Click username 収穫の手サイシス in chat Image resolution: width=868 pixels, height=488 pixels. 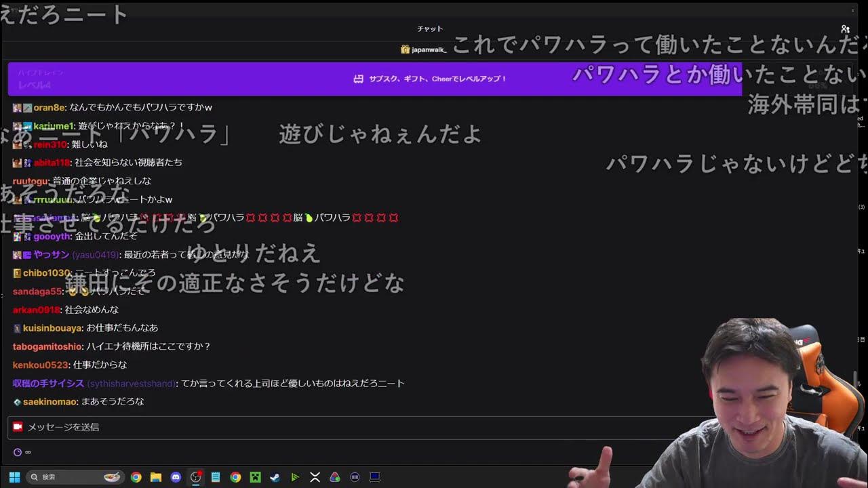pyautogui.click(x=49, y=383)
